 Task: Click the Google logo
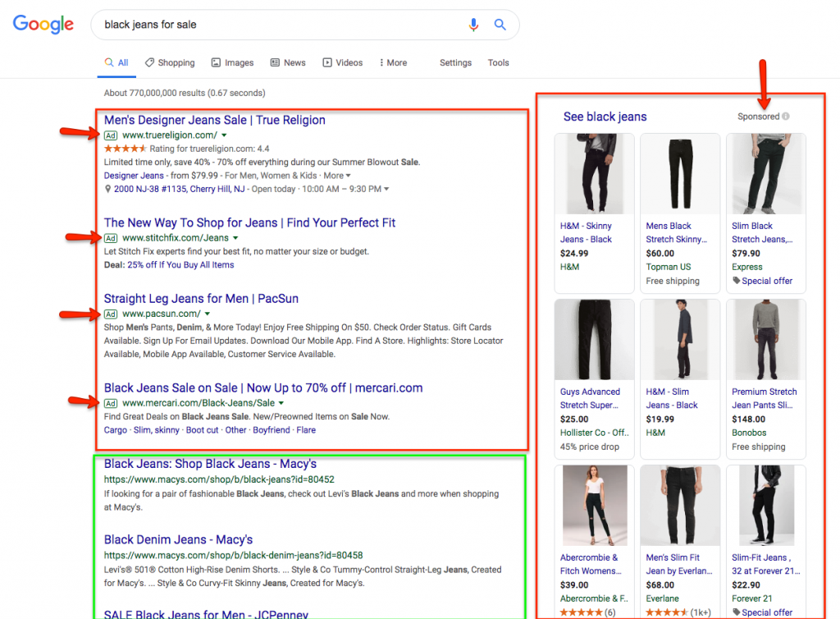[x=43, y=24]
